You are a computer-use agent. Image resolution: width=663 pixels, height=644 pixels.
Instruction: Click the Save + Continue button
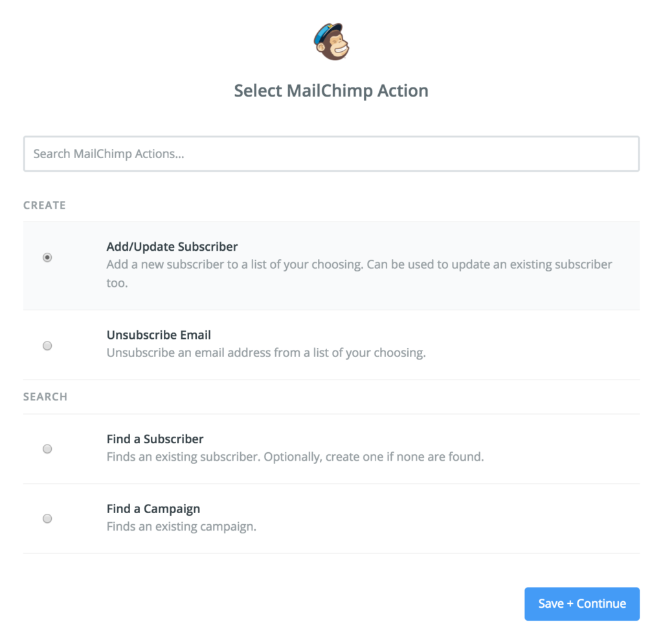(x=581, y=603)
